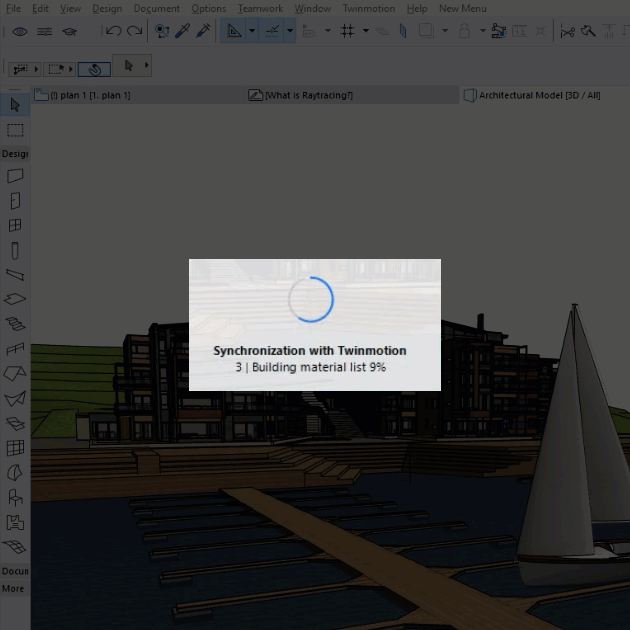
Task: Select the Door tool
Action: coord(15,201)
